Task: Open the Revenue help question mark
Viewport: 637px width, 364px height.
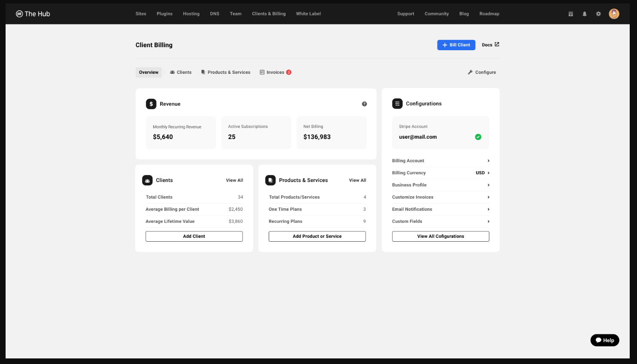Action: (364, 103)
